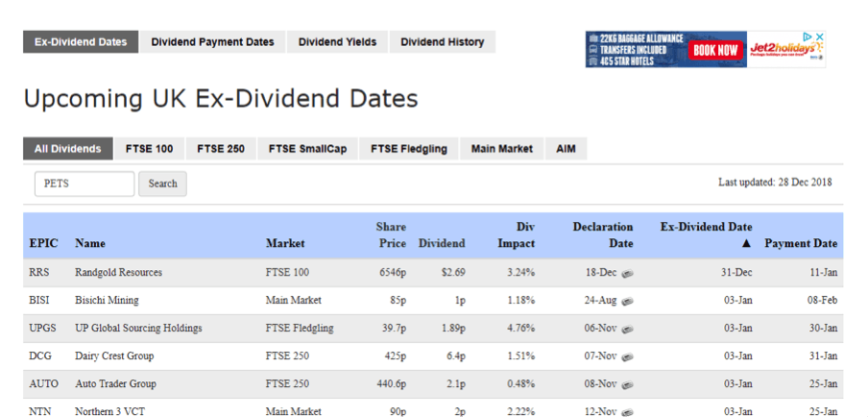Viewport: 868px width, 417px height.
Task: Click the 4.76% div impact value
Action: click(x=521, y=329)
